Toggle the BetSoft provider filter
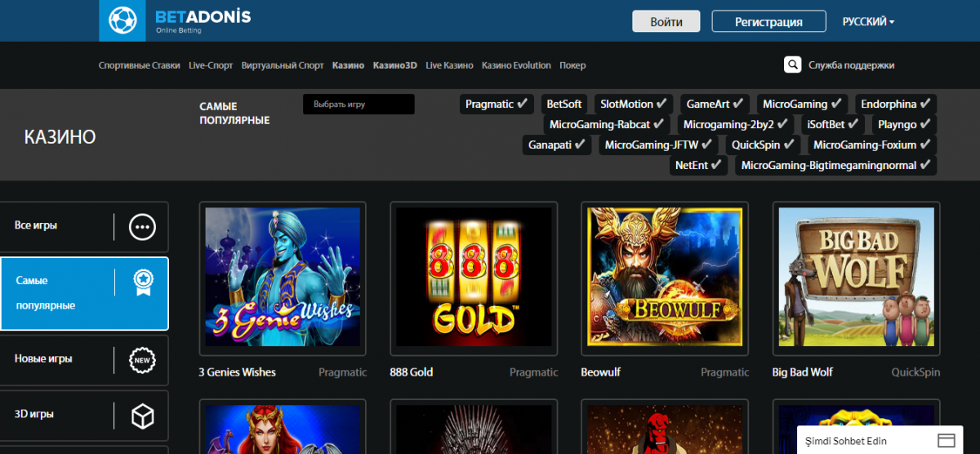The height and width of the screenshot is (454, 980). click(x=564, y=105)
